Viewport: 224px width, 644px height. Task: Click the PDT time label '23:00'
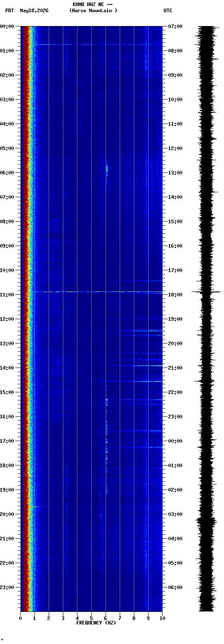(x=7, y=587)
